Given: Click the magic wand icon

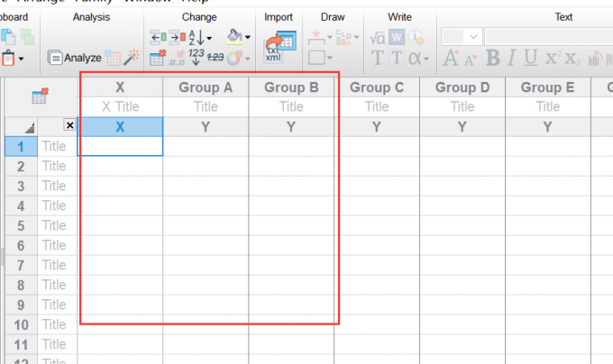Looking at the screenshot, I should 132,57.
